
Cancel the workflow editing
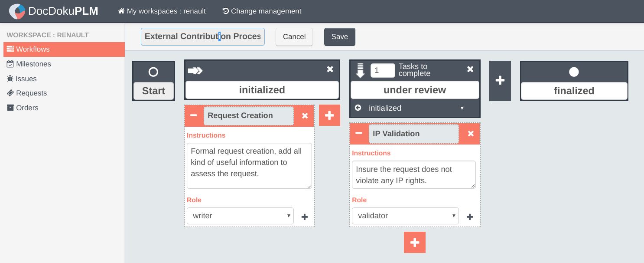pos(294,37)
